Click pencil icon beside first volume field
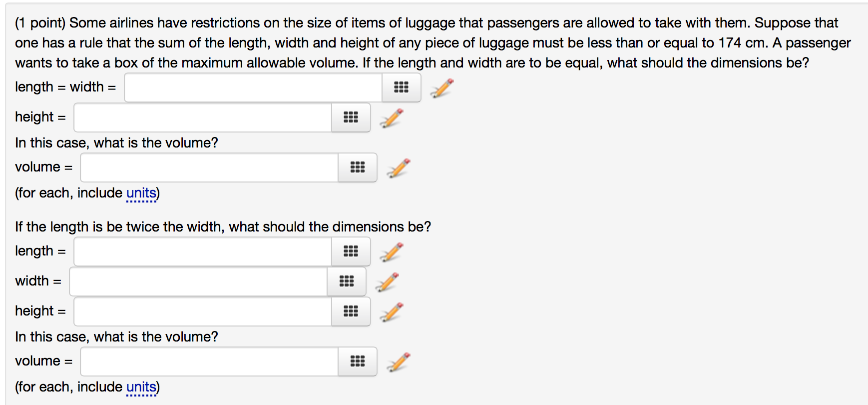 click(398, 168)
